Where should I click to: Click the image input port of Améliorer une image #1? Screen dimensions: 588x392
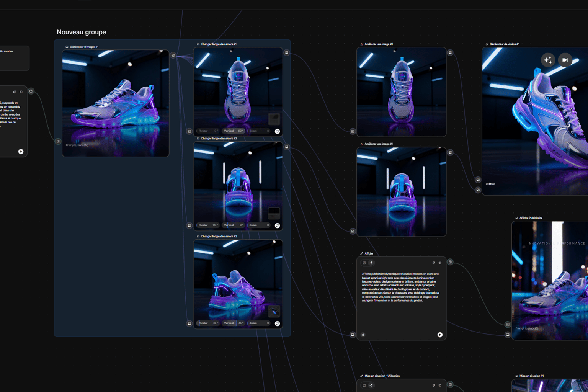pos(353,231)
